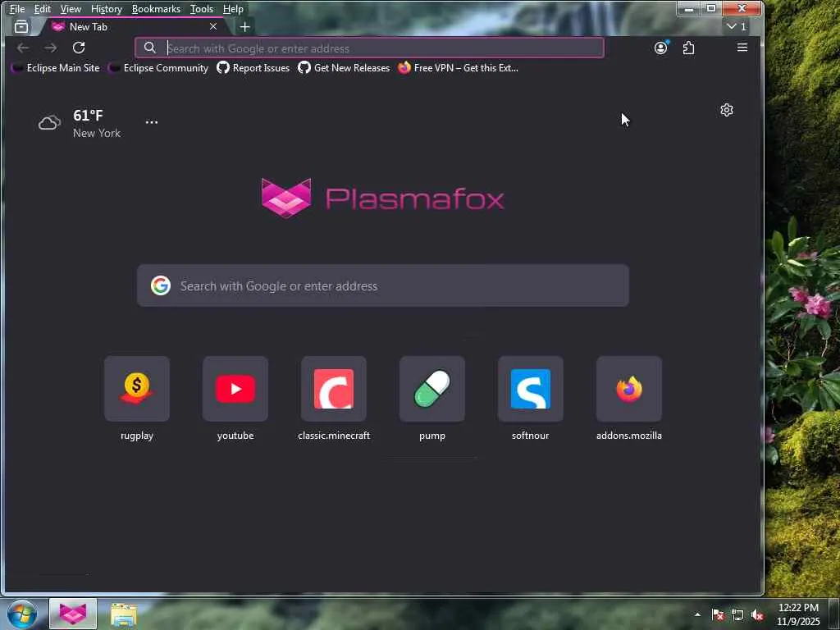Click the 61°F temperature text

(x=88, y=115)
